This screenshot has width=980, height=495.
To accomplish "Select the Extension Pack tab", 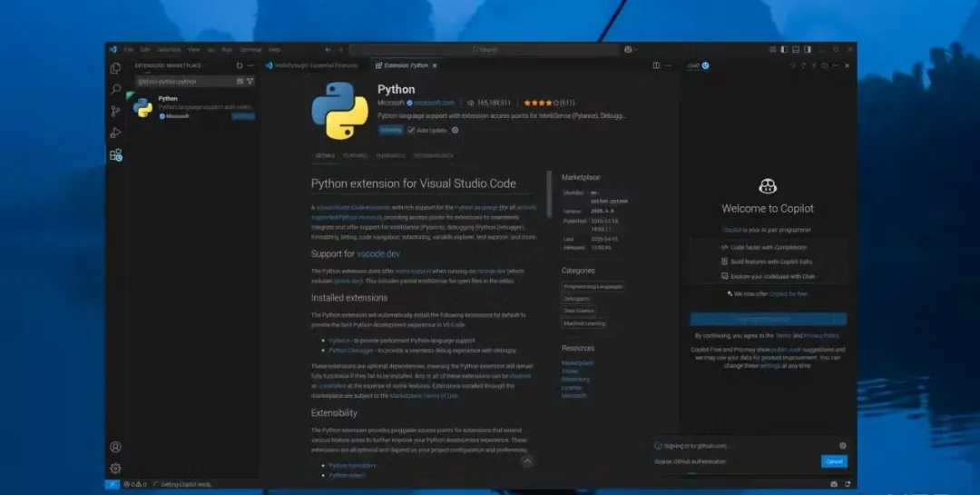I will [434, 156].
